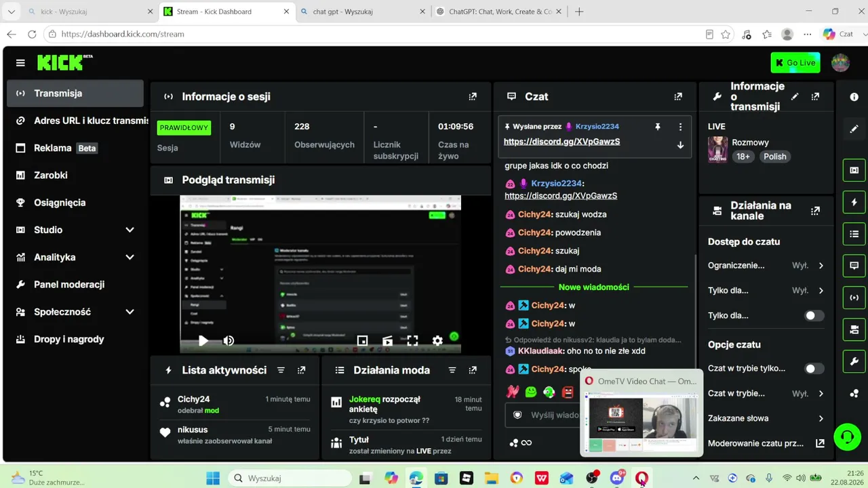Viewport: 868px width, 488px height.
Task: Go to Reklama Beta in sidebar
Action: (75, 148)
